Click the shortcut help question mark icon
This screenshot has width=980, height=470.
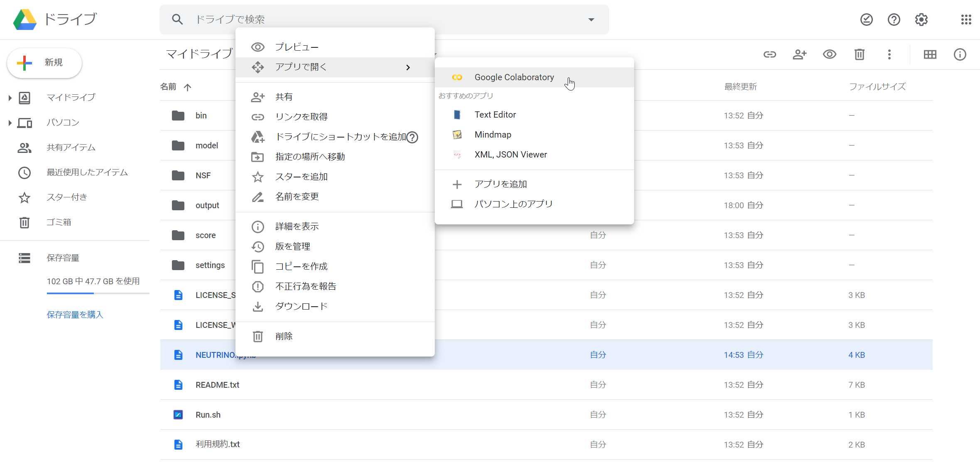coord(412,137)
